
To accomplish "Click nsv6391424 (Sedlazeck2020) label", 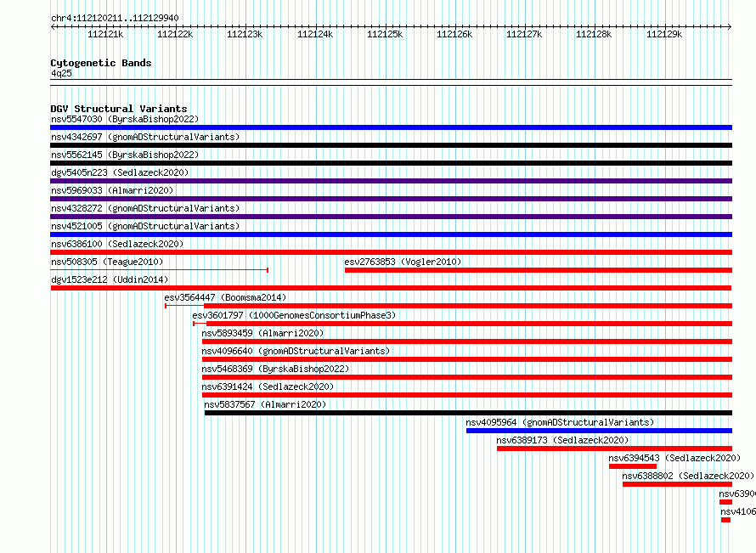I will pyautogui.click(x=268, y=387).
